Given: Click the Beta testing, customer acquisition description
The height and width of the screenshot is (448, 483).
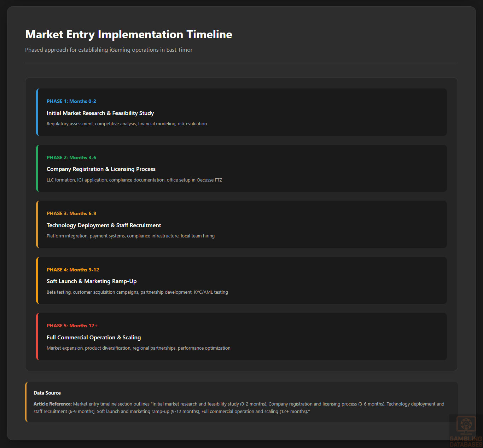Looking at the screenshot, I should [x=137, y=292].
